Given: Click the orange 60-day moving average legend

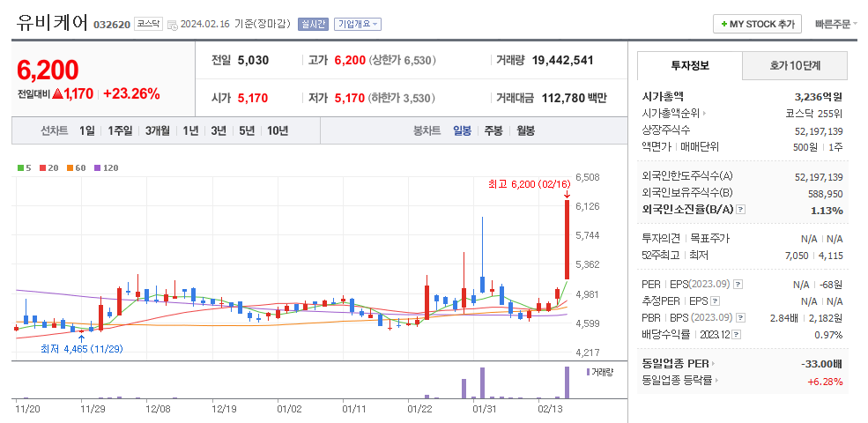Looking at the screenshot, I should [x=77, y=167].
